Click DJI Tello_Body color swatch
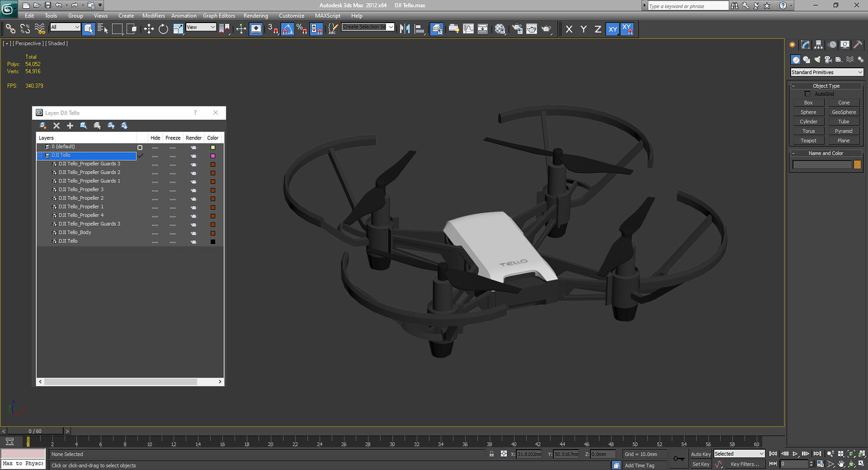 pyautogui.click(x=213, y=233)
